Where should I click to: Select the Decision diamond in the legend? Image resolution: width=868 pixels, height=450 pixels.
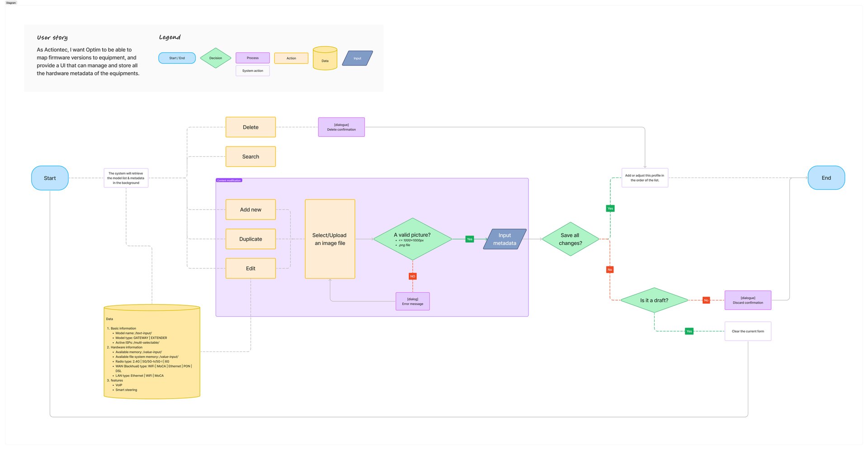pyautogui.click(x=216, y=58)
